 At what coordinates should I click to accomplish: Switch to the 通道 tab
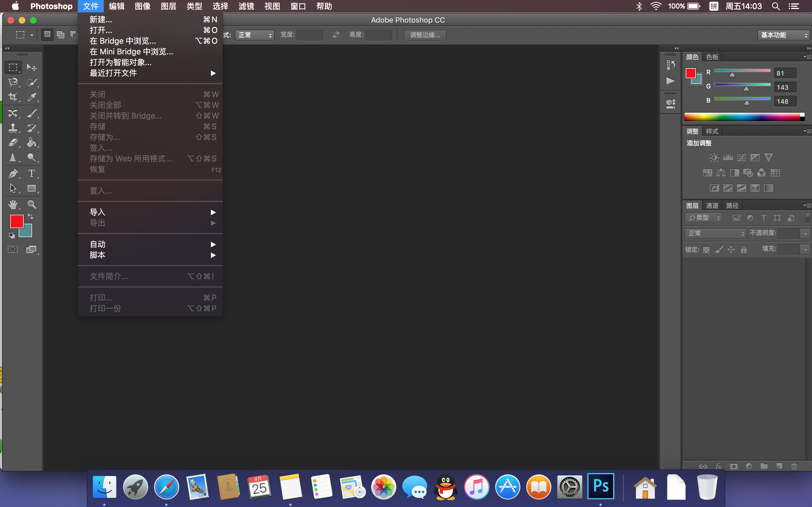click(712, 206)
